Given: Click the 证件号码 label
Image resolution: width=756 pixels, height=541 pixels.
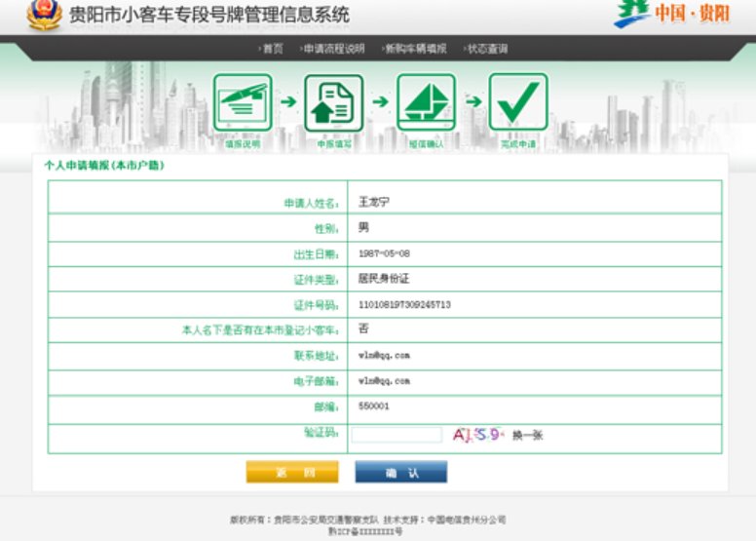Looking at the screenshot, I should pyautogui.click(x=317, y=305).
